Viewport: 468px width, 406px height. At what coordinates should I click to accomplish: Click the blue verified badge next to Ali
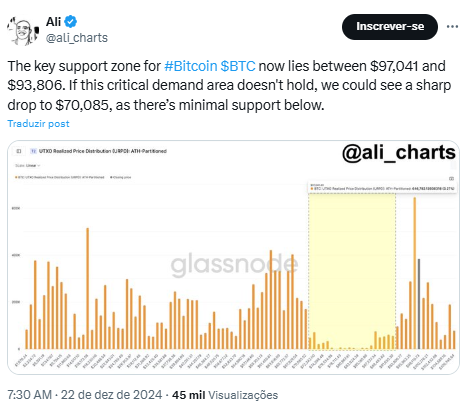tap(70, 22)
